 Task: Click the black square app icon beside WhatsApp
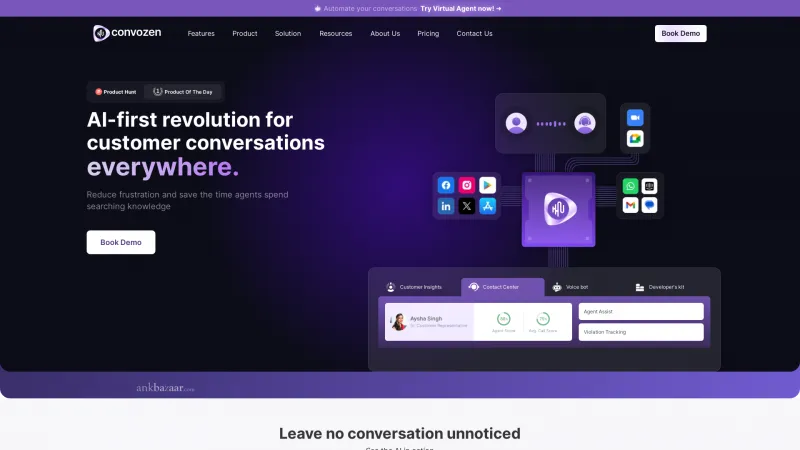(649, 186)
